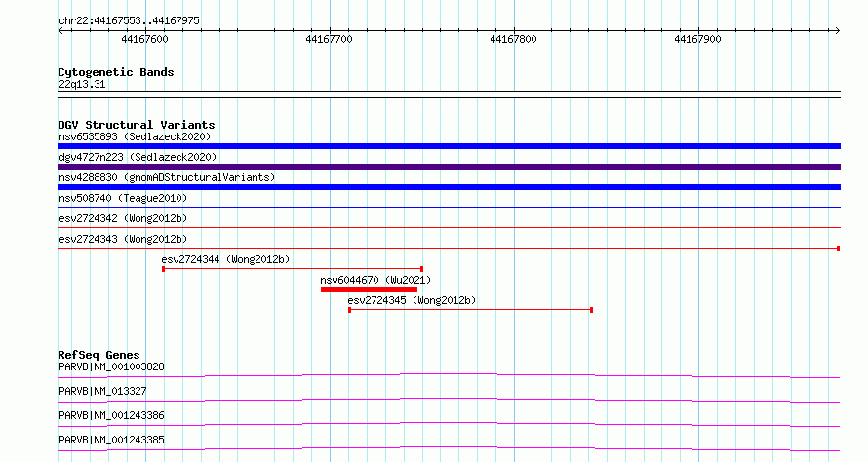
Task: Click the 44167700 ruler position label
Action: 329,39
